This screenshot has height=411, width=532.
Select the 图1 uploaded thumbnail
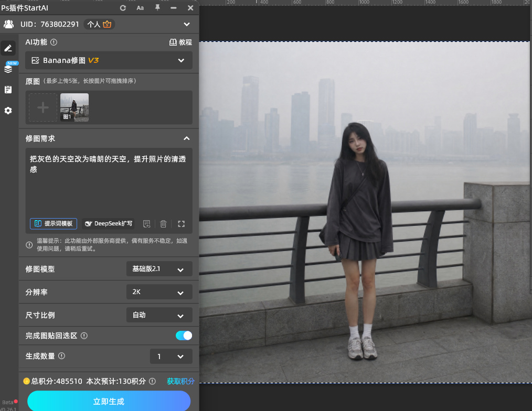coord(75,107)
